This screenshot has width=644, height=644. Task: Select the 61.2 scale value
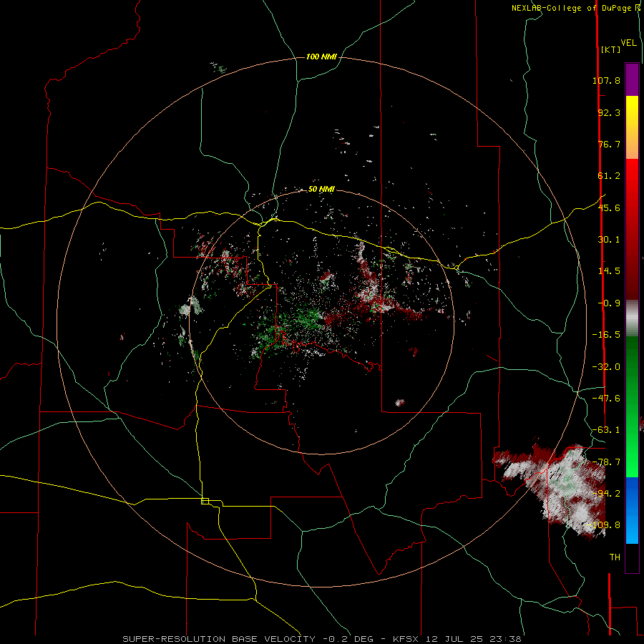point(609,176)
